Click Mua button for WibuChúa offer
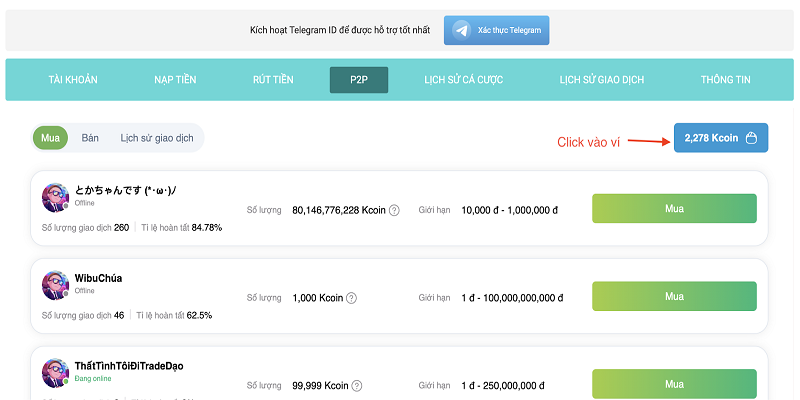This screenshot has width=800, height=400. tap(674, 296)
